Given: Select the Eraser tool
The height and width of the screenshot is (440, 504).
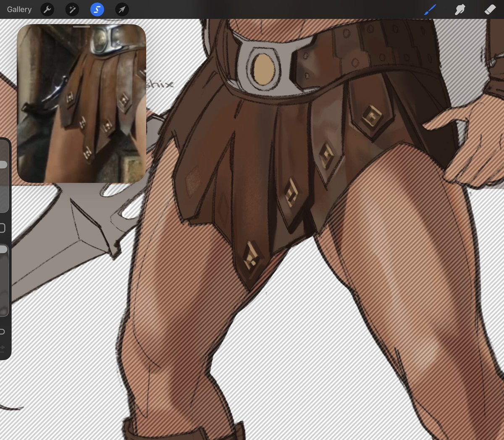Looking at the screenshot, I should (490, 9).
